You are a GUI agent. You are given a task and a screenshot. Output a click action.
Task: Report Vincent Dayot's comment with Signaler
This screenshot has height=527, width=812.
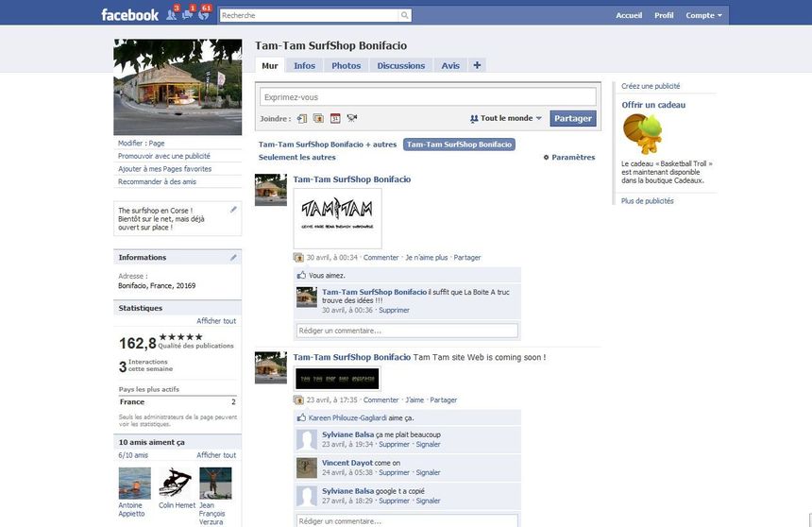click(429, 472)
